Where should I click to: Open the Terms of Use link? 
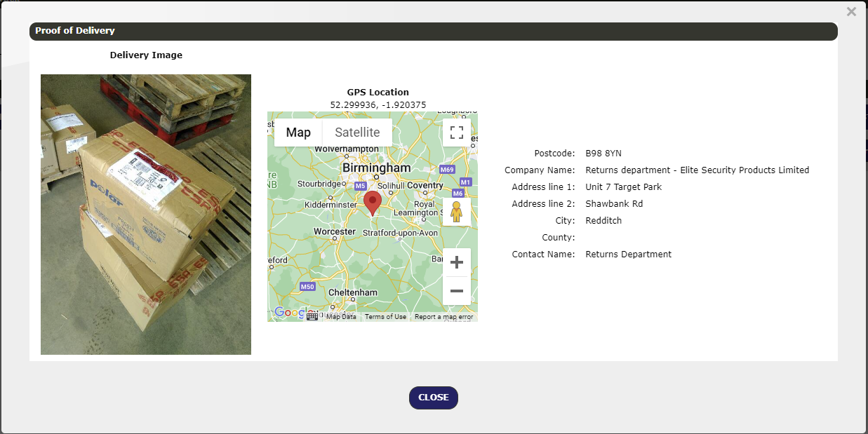[385, 317]
